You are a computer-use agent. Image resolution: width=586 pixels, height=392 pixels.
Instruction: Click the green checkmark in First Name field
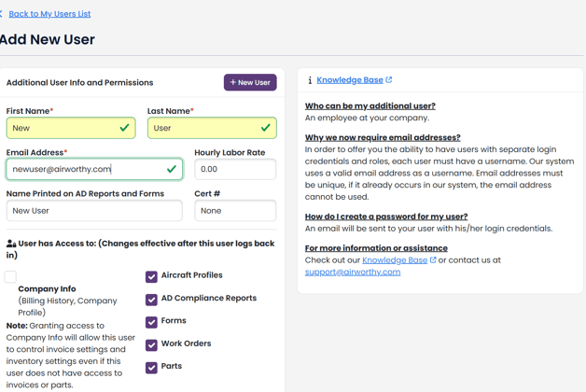tap(124, 128)
